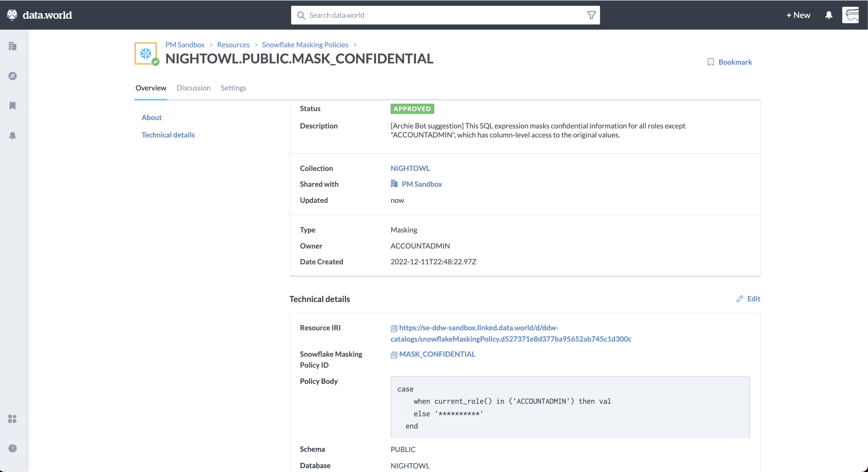
Task: Click the Policy Body code block
Action: (570, 407)
